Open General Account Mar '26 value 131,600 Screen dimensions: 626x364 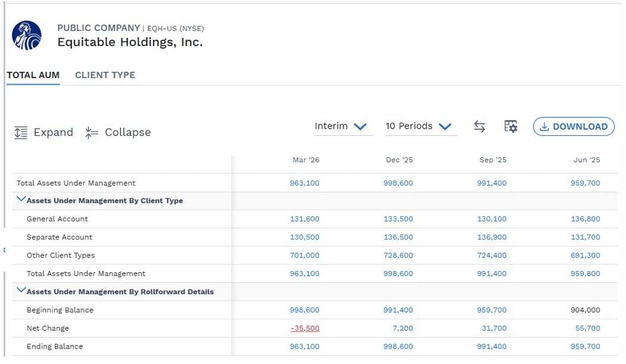(304, 219)
